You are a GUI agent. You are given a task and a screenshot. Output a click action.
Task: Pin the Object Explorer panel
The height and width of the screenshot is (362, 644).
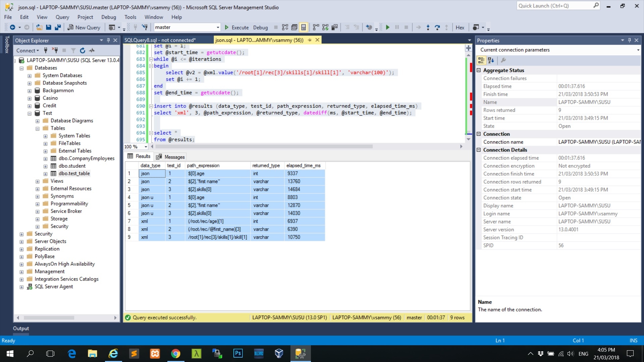(108, 40)
